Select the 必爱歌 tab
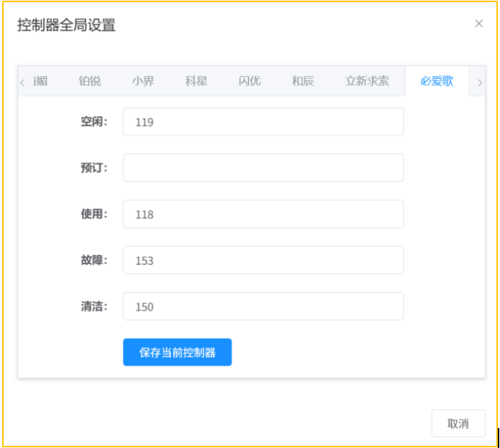This screenshot has width=500, height=448. tap(437, 81)
